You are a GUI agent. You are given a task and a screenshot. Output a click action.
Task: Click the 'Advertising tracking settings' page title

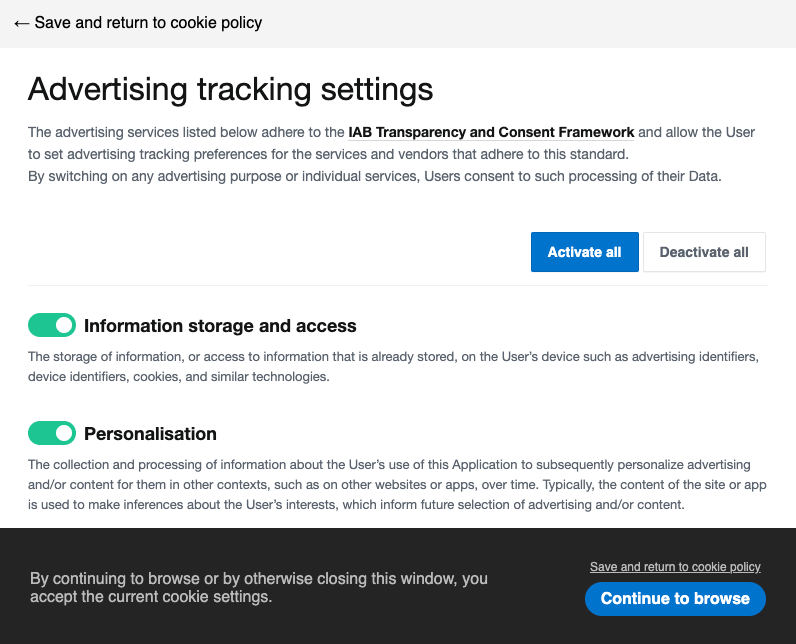[230, 89]
